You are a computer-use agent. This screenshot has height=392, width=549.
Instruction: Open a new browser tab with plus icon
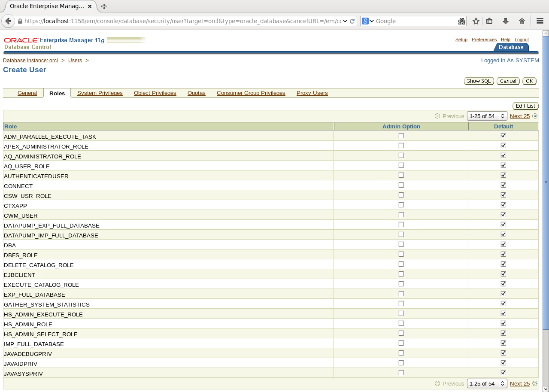pos(104,6)
